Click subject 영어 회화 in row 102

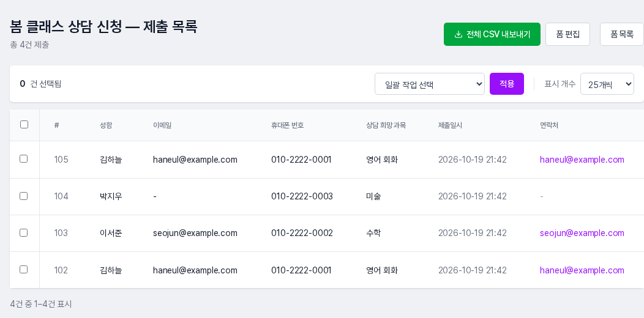point(382,270)
